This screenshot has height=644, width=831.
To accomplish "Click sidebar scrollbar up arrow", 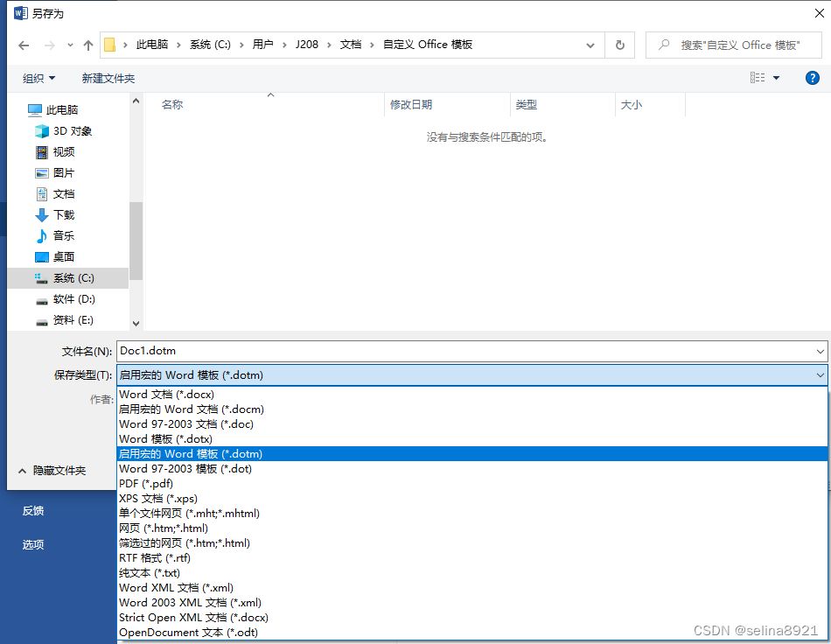I will coord(136,101).
